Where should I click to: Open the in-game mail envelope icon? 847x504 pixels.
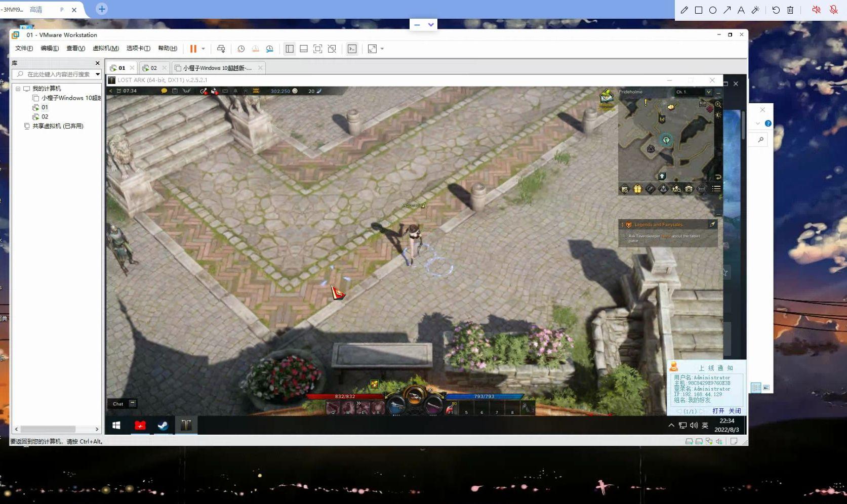click(x=225, y=91)
